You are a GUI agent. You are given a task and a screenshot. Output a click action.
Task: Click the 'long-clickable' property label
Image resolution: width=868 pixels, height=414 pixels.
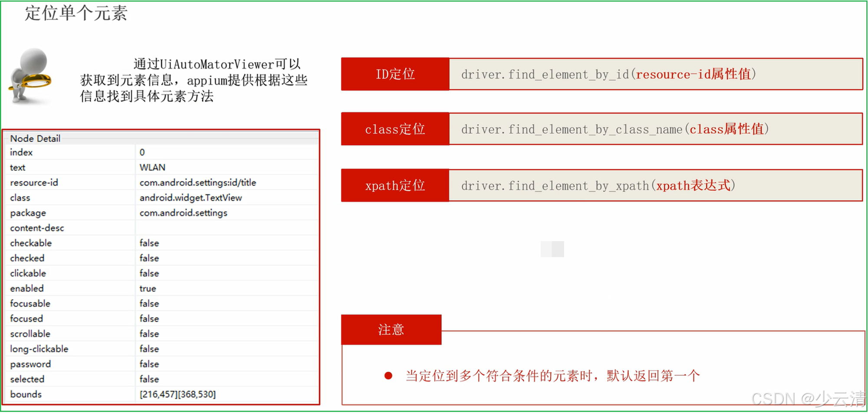point(39,349)
